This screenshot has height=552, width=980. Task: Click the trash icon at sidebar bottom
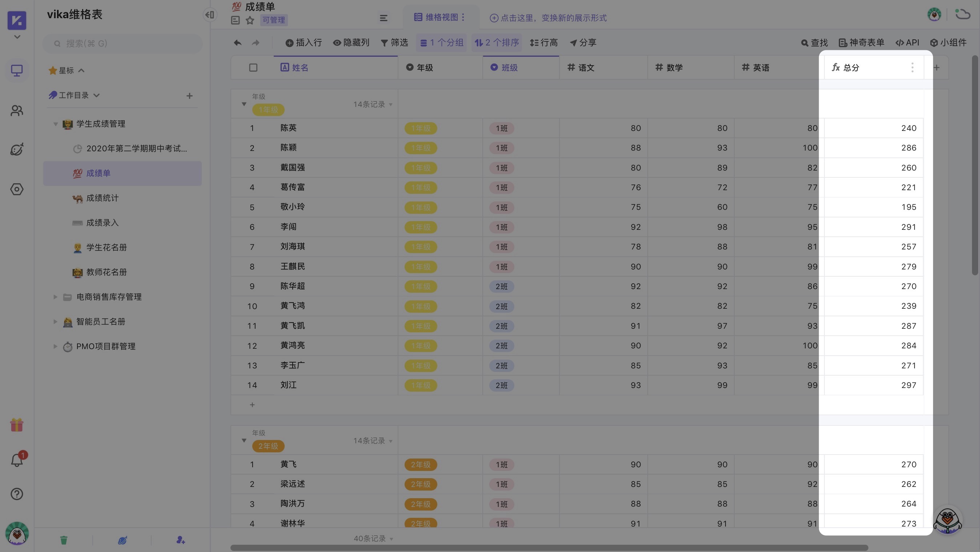click(64, 540)
